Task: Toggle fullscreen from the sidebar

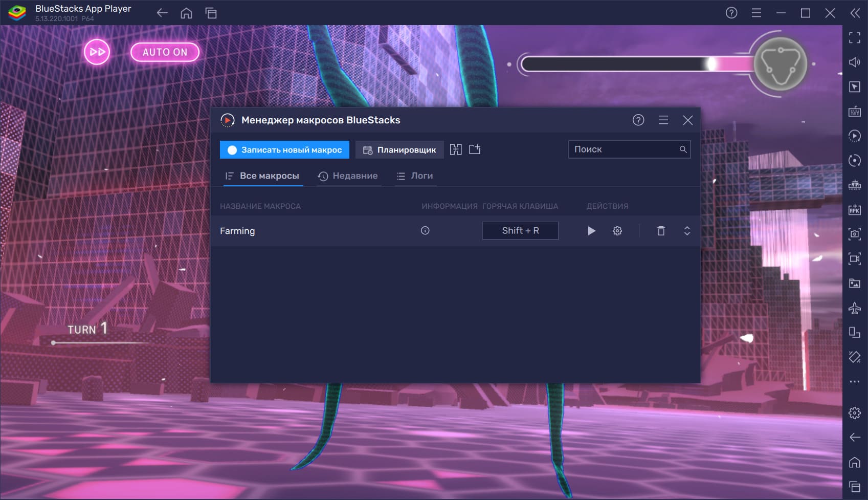Action: (x=855, y=37)
